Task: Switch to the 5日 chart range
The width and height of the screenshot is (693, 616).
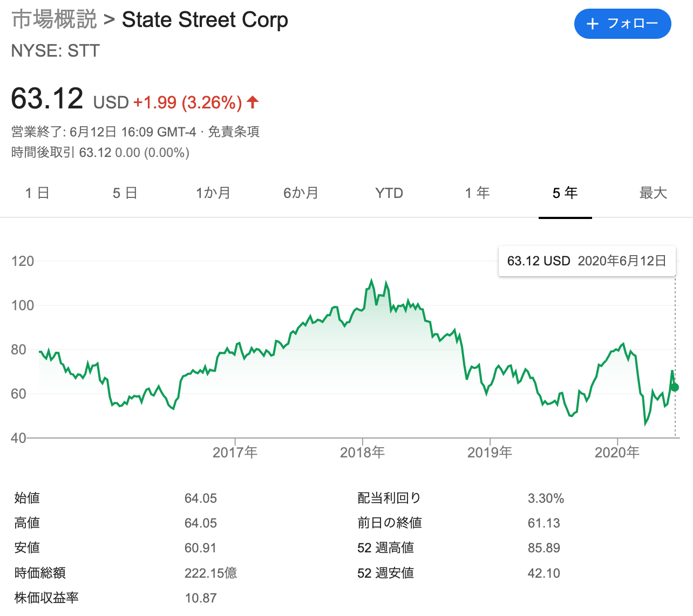Action: point(125,193)
